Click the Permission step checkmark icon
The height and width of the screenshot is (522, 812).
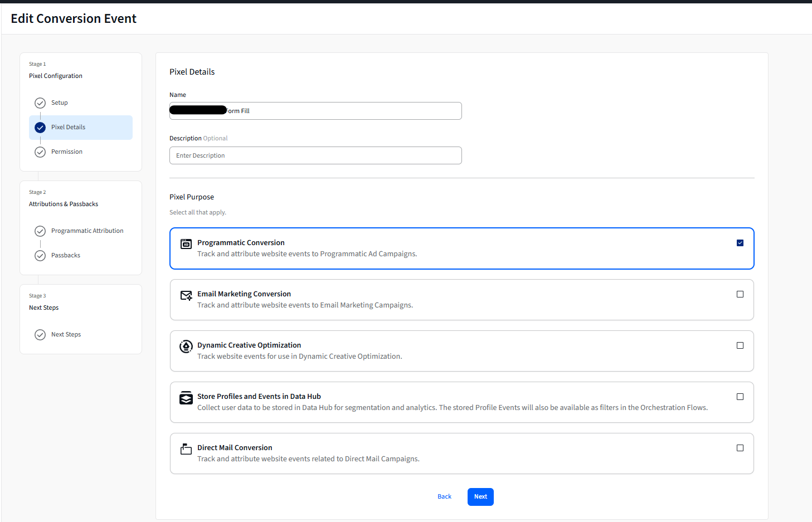[40, 152]
